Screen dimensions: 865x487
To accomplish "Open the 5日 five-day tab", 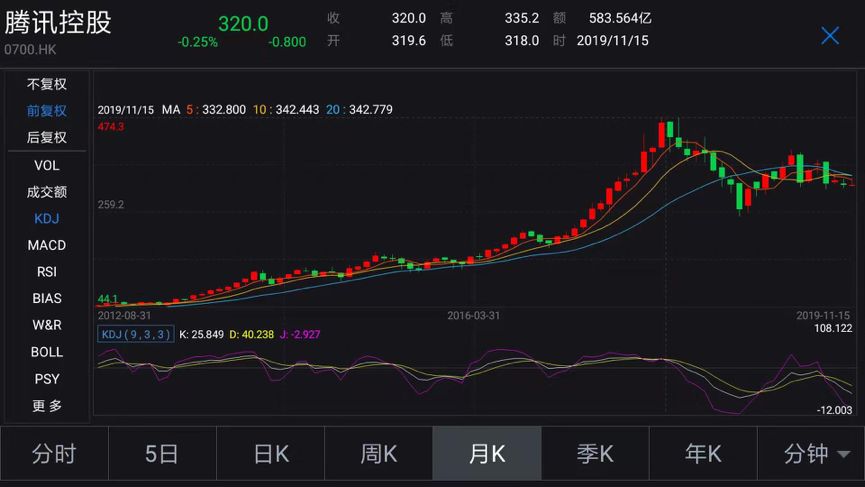I will point(162,454).
